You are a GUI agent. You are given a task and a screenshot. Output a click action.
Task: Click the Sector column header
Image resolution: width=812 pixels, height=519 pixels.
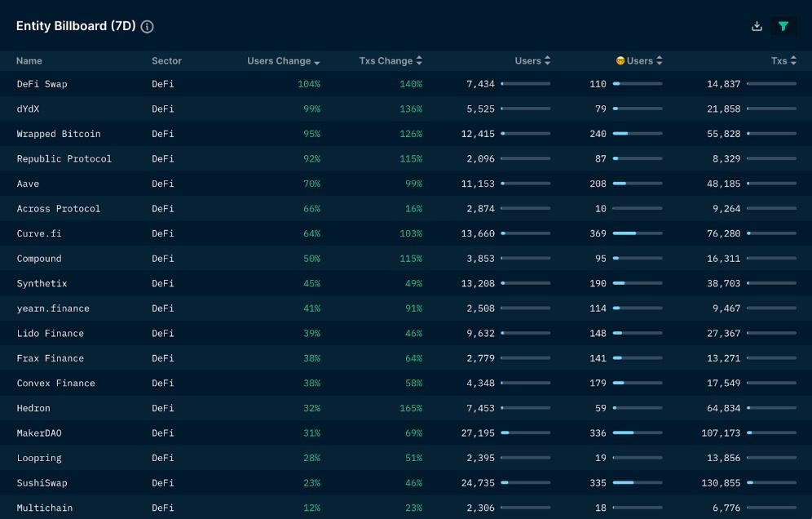167,60
